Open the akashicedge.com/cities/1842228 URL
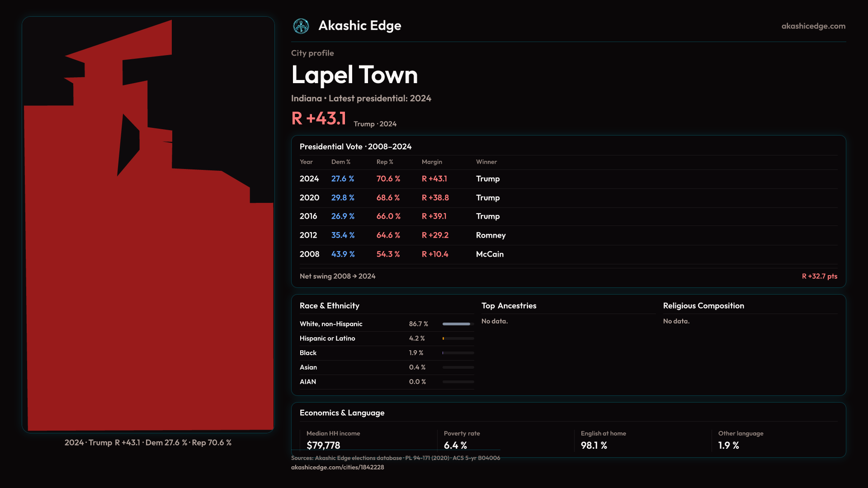This screenshot has width=868, height=488. click(x=337, y=467)
